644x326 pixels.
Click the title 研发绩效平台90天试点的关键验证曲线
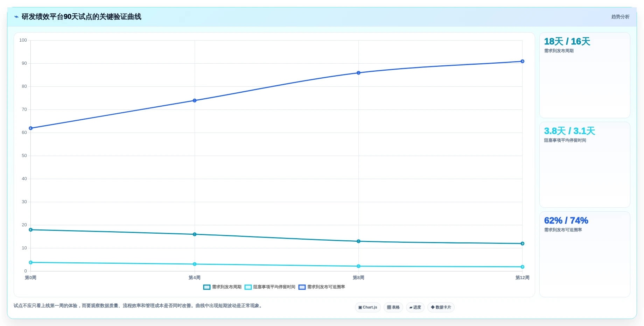coord(82,17)
